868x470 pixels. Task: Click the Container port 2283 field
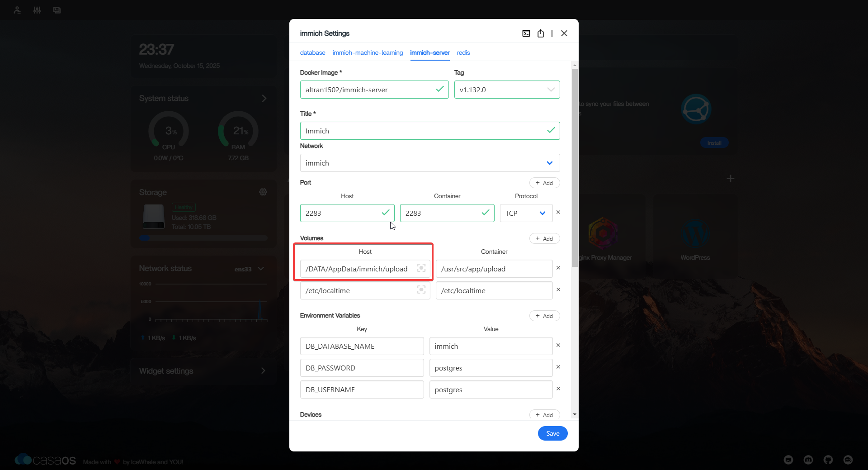(x=447, y=213)
